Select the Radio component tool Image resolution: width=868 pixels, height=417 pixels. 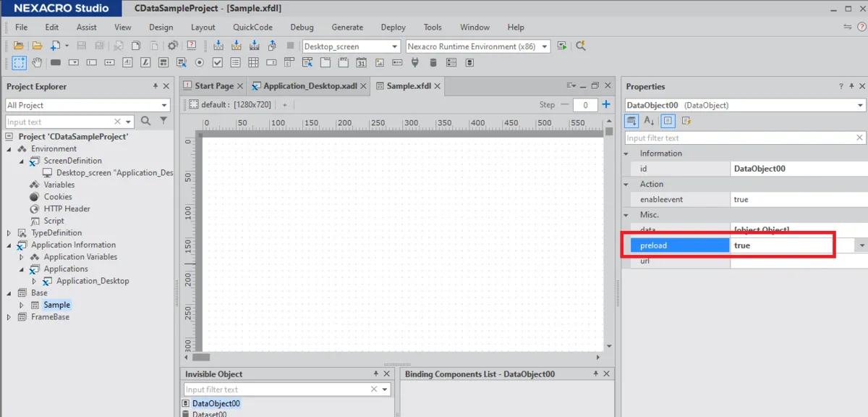[200, 63]
